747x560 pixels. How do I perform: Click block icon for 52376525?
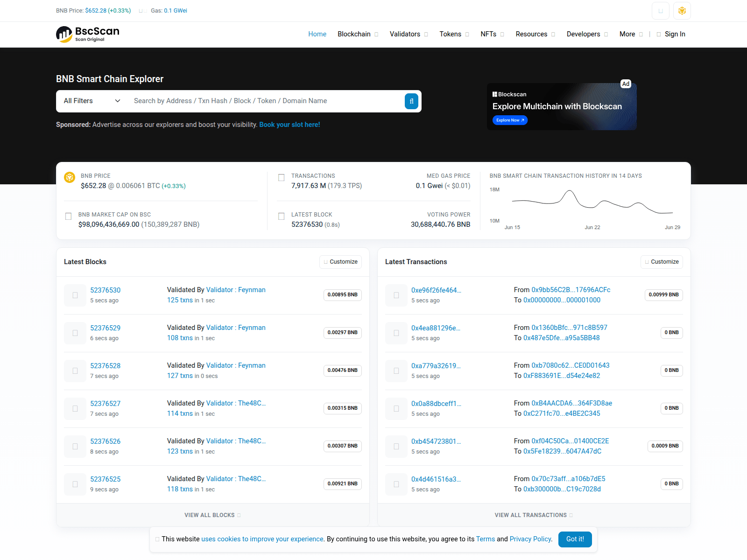coord(75,484)
